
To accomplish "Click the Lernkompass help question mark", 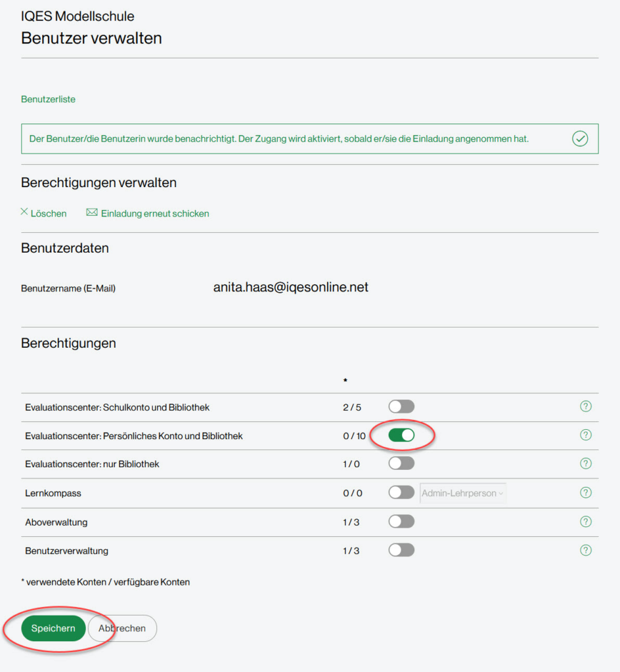I will tap(586, 492).
